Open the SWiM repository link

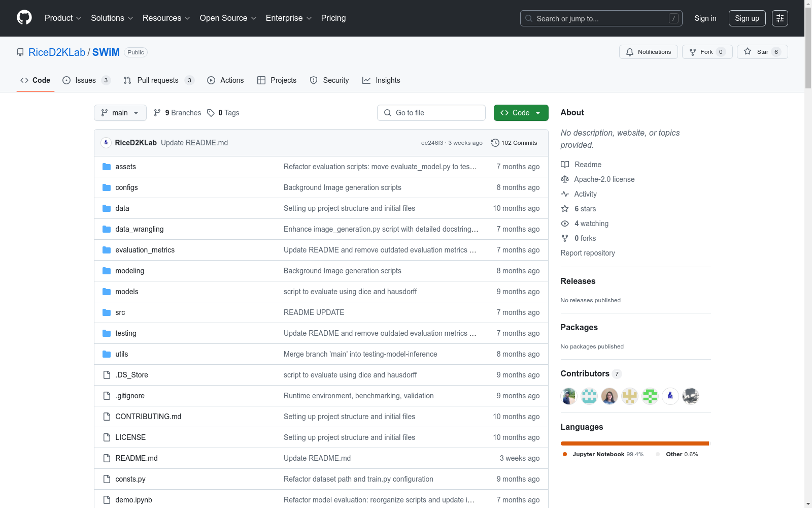[x=106, y=52]
